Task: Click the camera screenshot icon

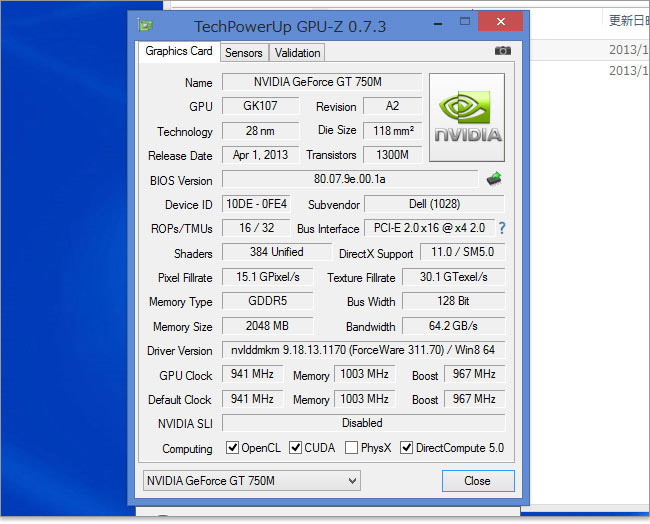Action: pyautogui.click(x=502, y=51)
